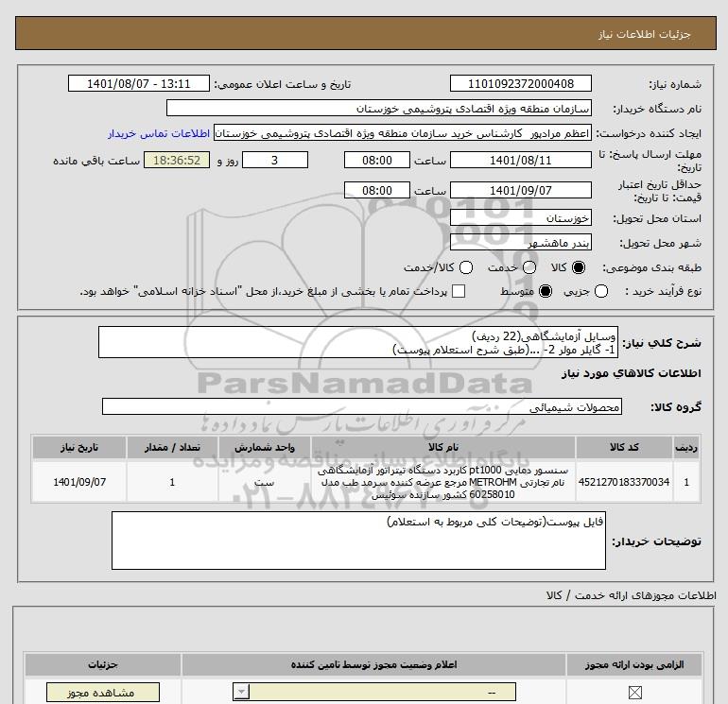Screen dimensions: 728x704
Task: Click the delivery city field بندر ماهشهر
Action: (520, 242)
